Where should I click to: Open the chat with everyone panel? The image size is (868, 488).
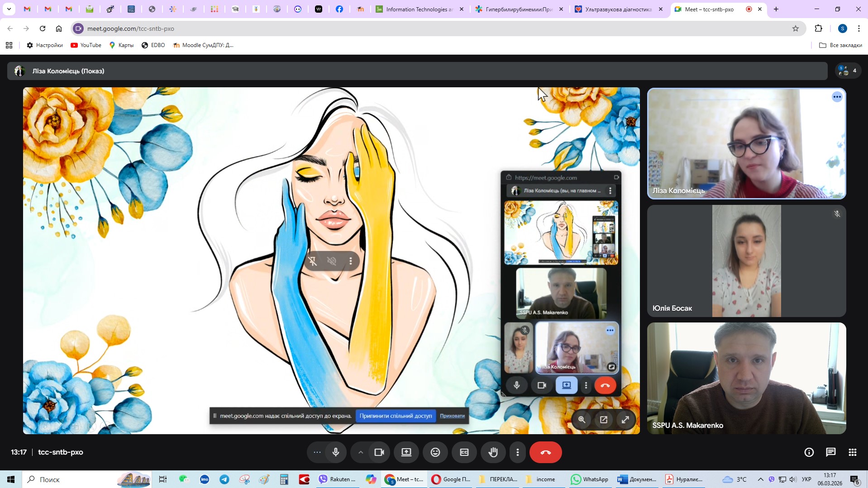coord(830,452)
